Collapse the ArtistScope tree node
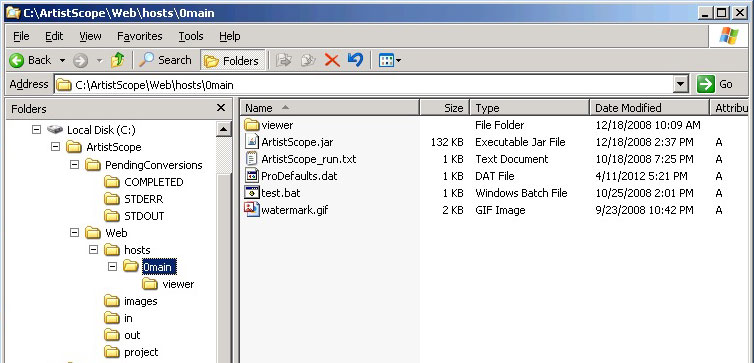Viewport: 754px width, 363px height. click(55, 147)
